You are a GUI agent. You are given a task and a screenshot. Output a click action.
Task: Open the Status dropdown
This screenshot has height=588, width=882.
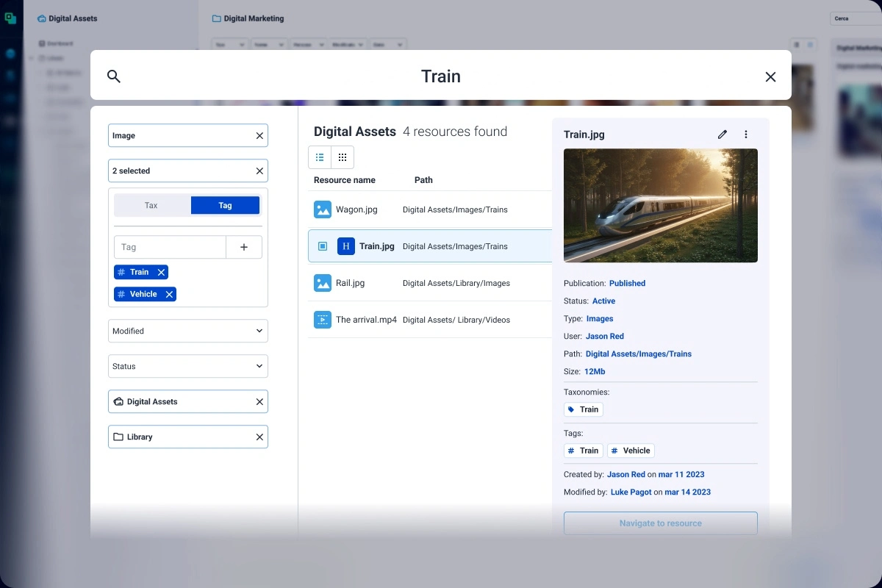coord(188,367)
